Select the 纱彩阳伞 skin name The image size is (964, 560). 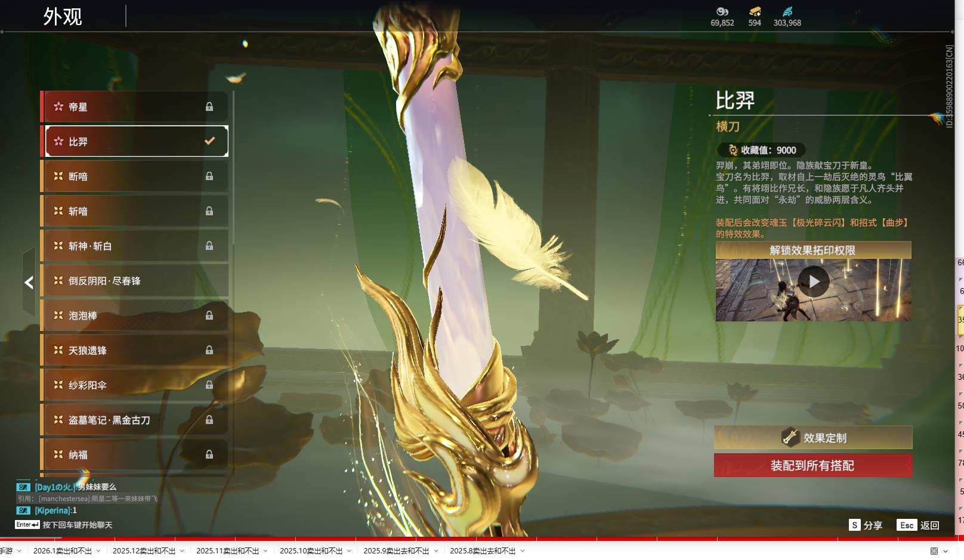pos(88,385)
